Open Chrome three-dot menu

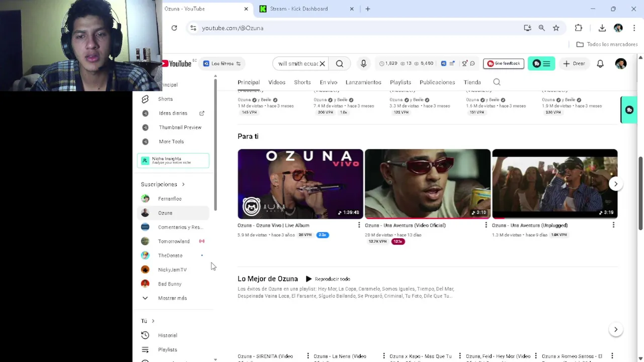tap(634, 28)
